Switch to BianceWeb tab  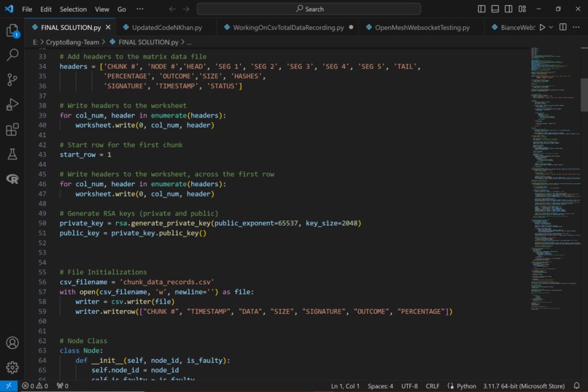(x=513, y=28)
